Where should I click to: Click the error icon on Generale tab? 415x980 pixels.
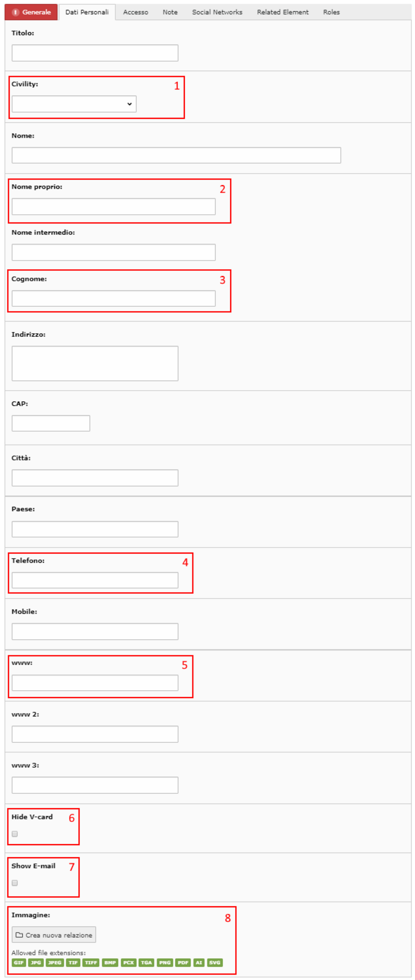[x=16, y=12]
